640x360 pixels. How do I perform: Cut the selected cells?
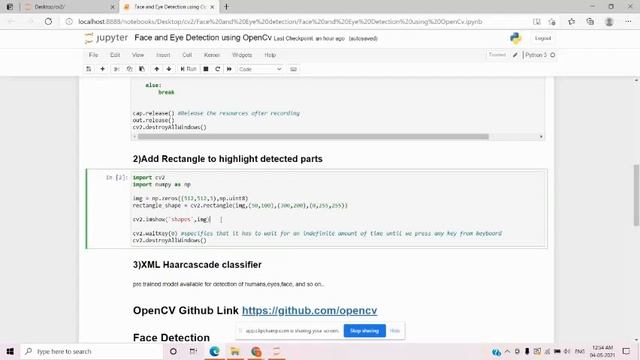click(116, 69)
